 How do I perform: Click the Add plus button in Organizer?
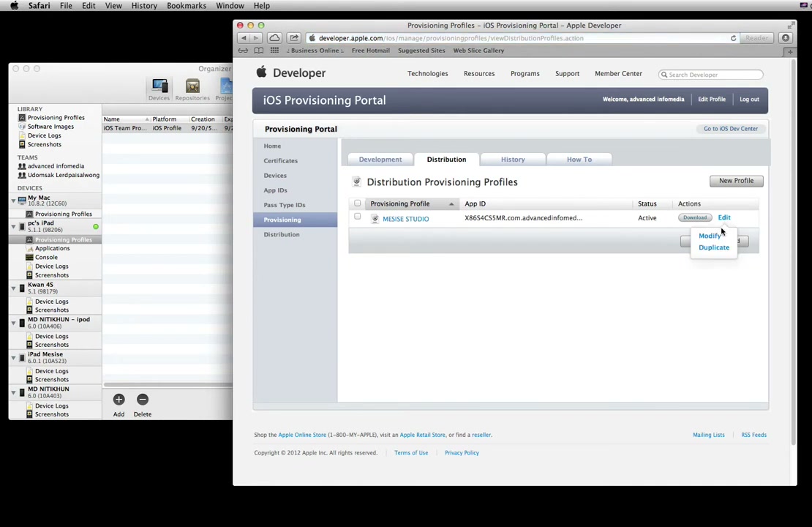[119, 400]
